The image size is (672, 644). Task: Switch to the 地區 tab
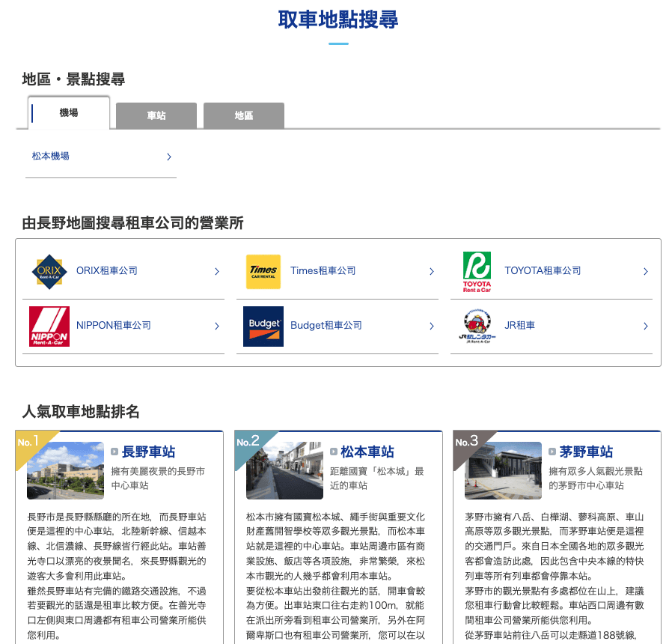tap(244, 116)
